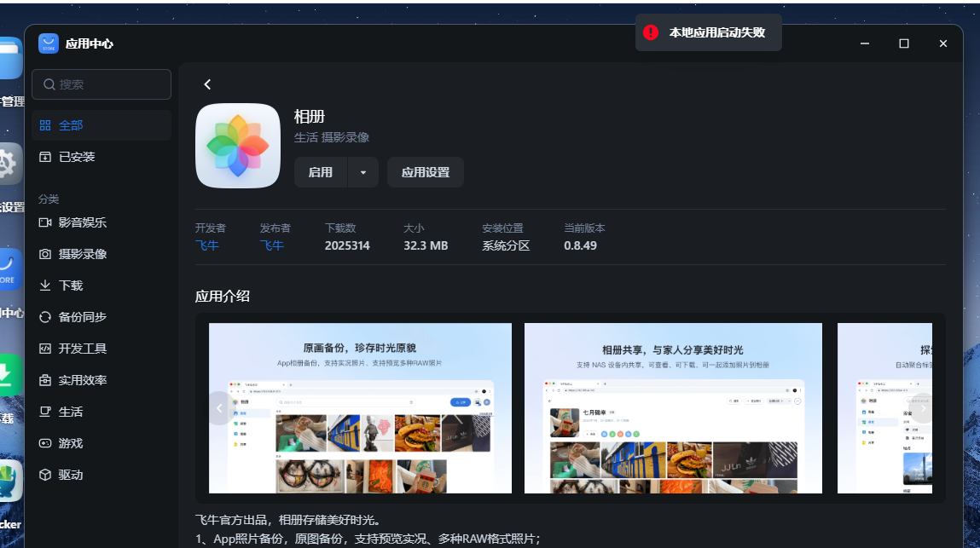The height and width of the screenshot is (548, 980).
Task: Select the 已安装 menu item
Action: click(101, 157)
